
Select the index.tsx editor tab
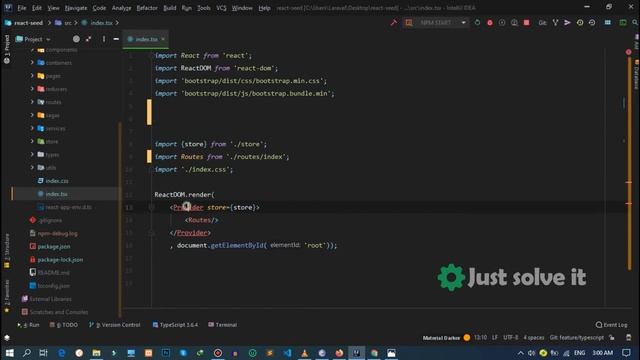pyautogui.click(x=146, y=39)
